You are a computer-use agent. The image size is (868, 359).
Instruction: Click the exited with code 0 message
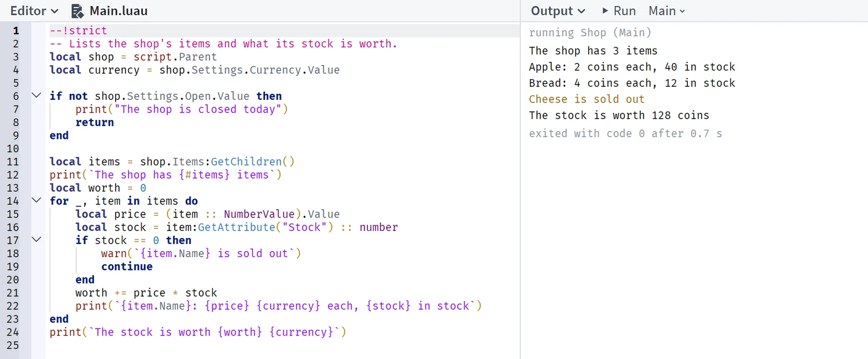626,133
